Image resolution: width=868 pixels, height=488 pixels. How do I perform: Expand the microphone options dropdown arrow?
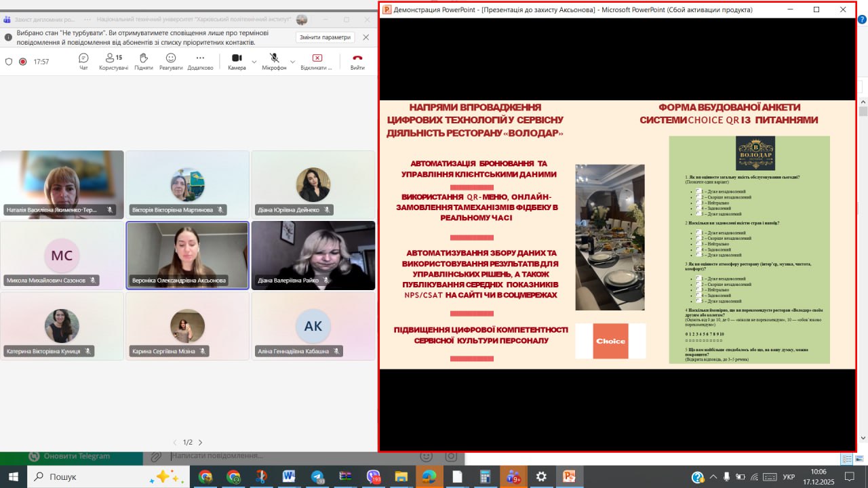292,62
